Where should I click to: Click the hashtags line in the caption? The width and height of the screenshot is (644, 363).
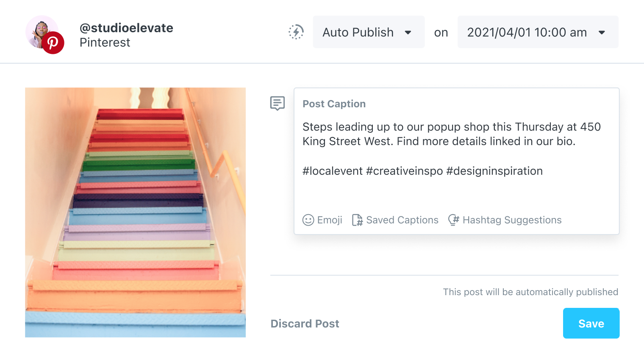click(x=422, y=171)
